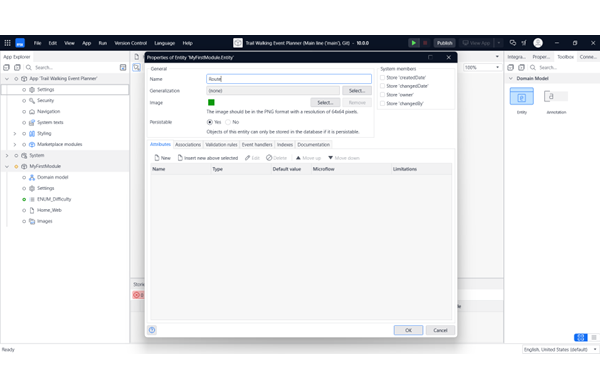The width and height of the screenshot is (600, 390).
Task: Open the chat/feedback icon in title bar
Action: 513,43
